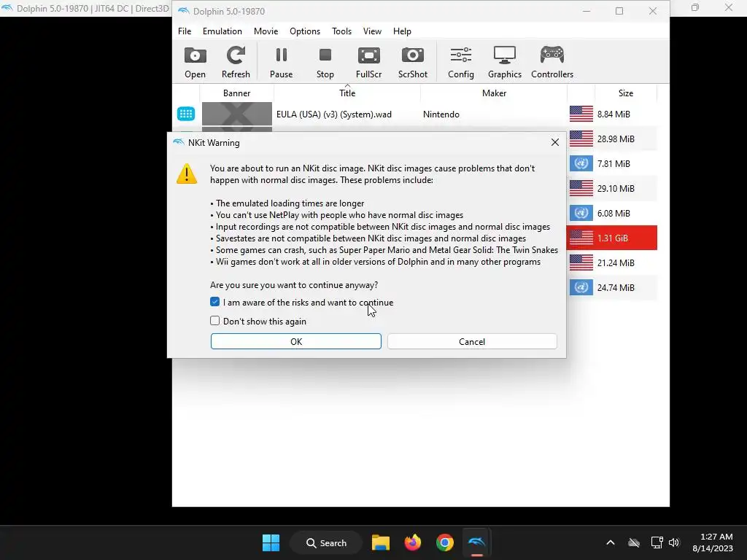Click the volume speaker tray icon
This screenshot has width=747, height=560.
[673, 542]
